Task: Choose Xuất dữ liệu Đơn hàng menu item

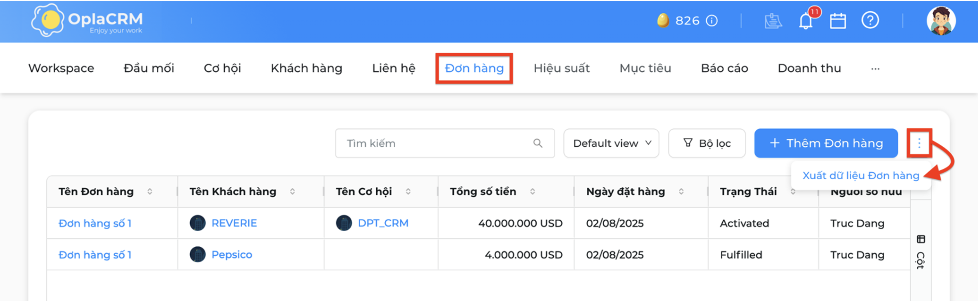Action: [861, 176]
